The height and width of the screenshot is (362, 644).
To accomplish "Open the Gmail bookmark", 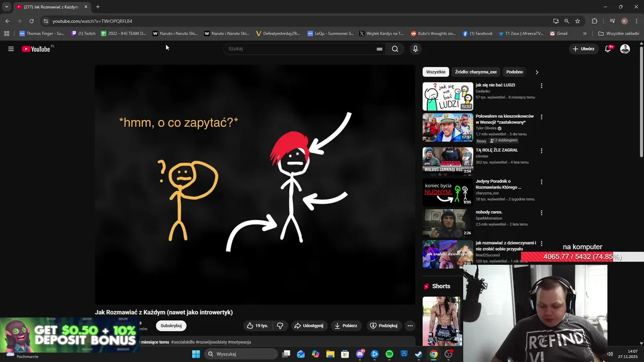I will click(558, 34).
